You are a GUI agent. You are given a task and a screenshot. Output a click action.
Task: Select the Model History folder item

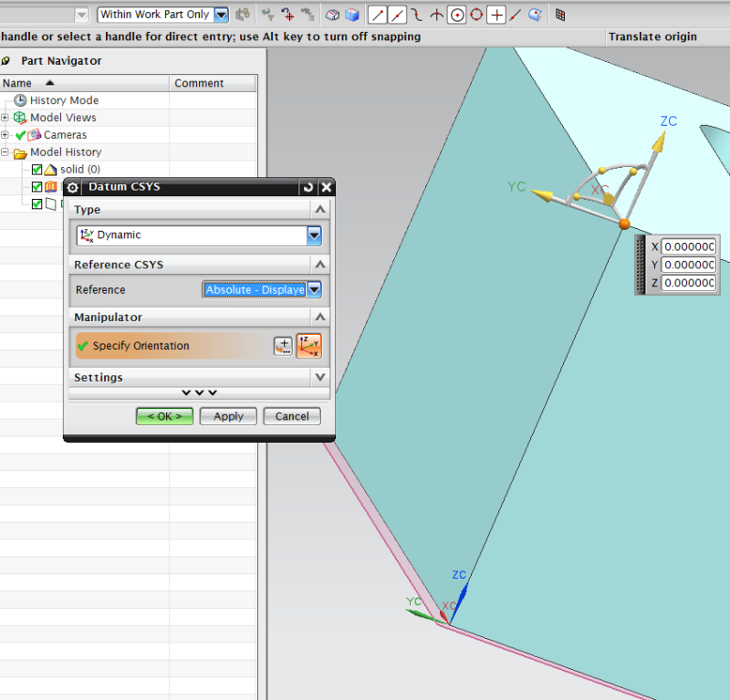coord(66,151)
